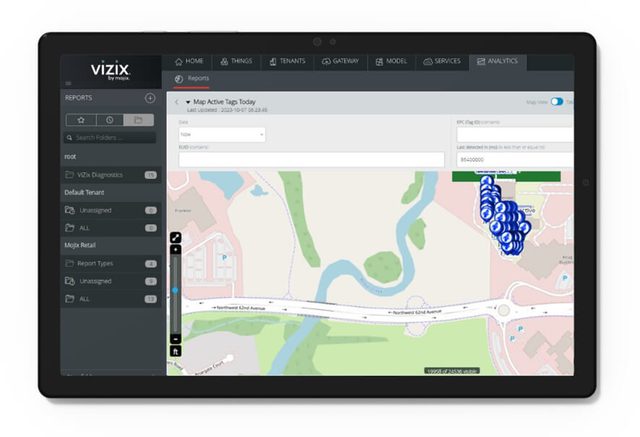The height and width of the screenshot is (437, 640).
Task: Zoom out on the map
Action: click(x=175, y=339)
